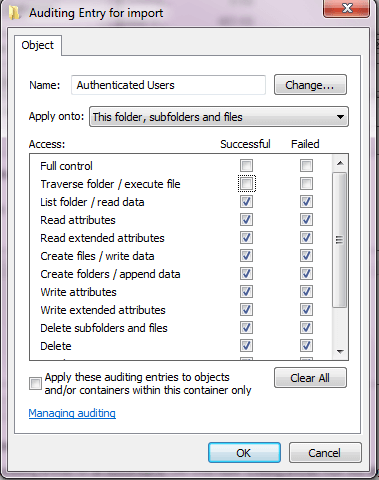Image resolution: width=379 pixels, height=480 pixels.
Task: Click the Change... button
Action: click(310, 85)
